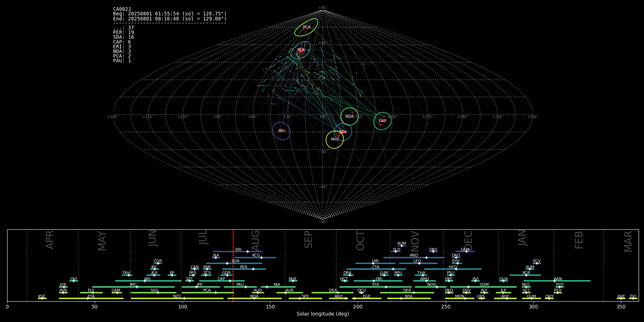Click the URS shower marker in the timeline
Screen dimensions: 644x322
click(x=481, y=298)
